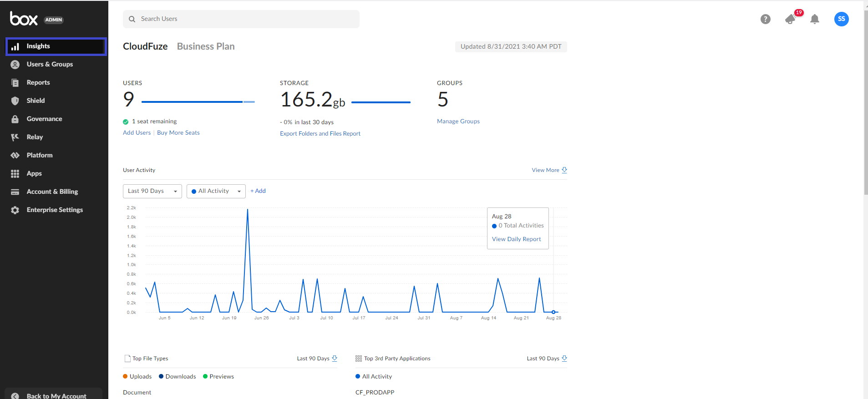The height and width of the screenshot is (399, 868).
Task: Open the help question mark icon
Action: pyautogui.click(x=766, y=19)
